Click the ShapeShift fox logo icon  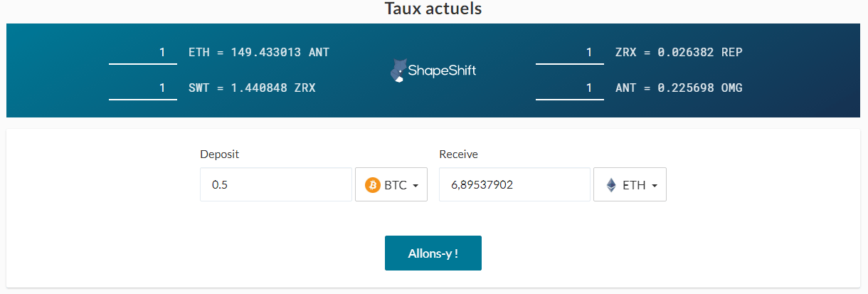(x=399, y=70)
